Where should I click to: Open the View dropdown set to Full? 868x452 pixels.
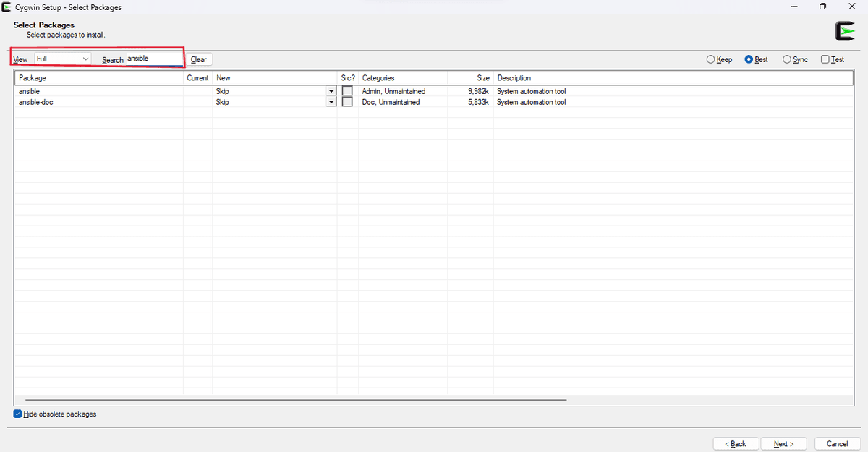point(62,59)
